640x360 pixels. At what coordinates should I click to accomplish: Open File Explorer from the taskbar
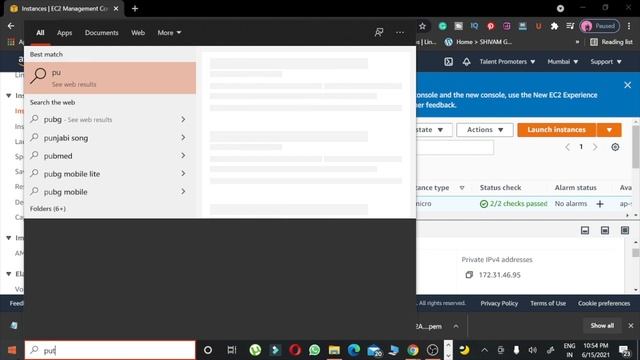334,350
